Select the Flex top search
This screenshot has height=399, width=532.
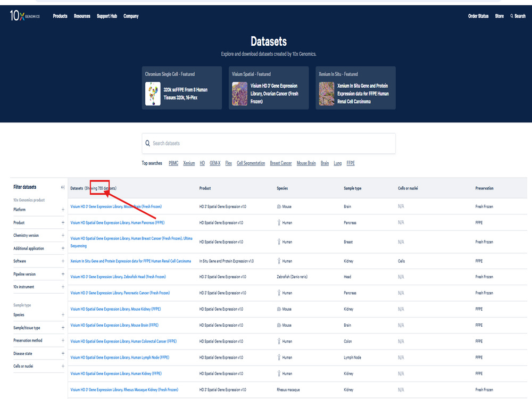(229, 163)
